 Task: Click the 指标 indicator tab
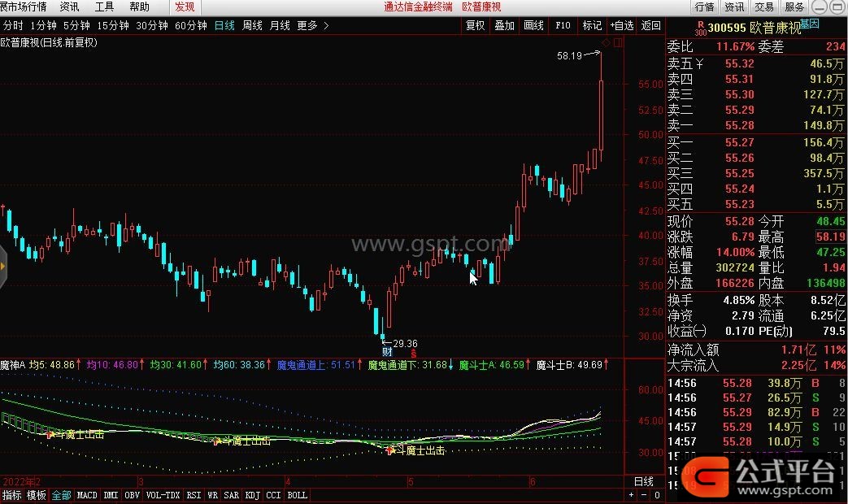[x=12, y=495]
